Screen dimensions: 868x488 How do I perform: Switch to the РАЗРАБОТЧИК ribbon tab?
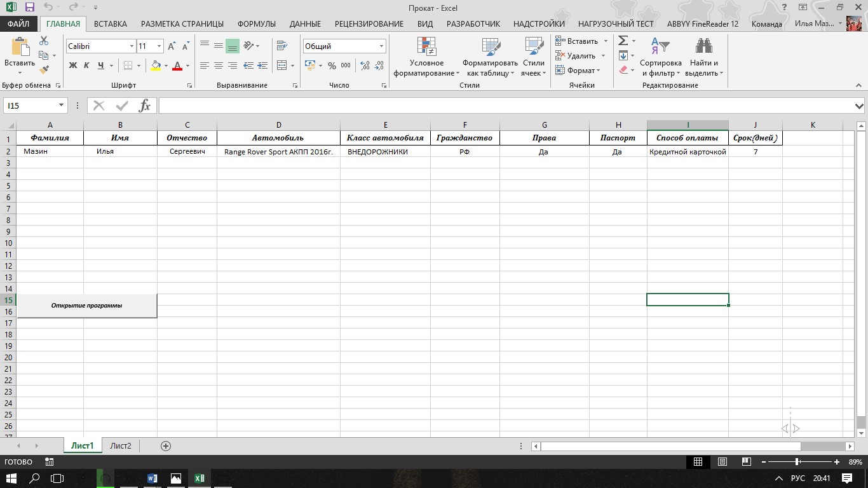tap(473, 24)
